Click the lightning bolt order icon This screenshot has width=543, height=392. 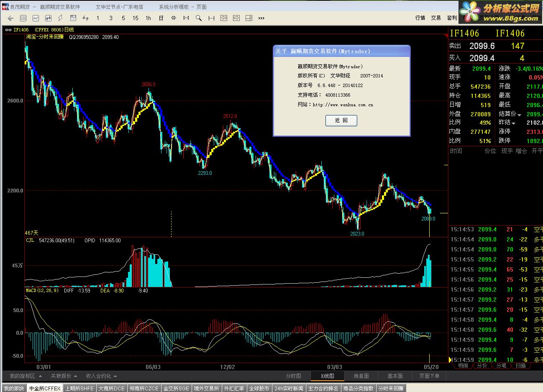point(60,18)
